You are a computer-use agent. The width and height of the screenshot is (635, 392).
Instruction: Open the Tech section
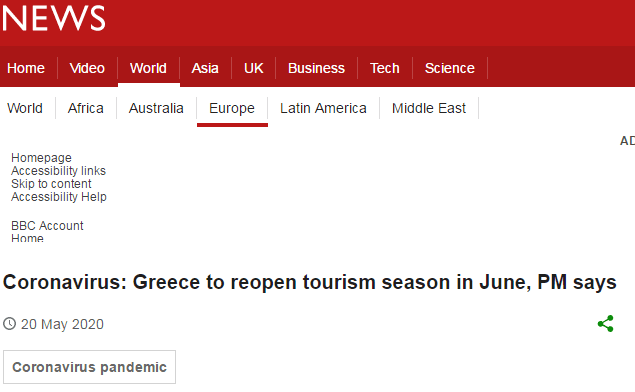[x=385, y=68]
